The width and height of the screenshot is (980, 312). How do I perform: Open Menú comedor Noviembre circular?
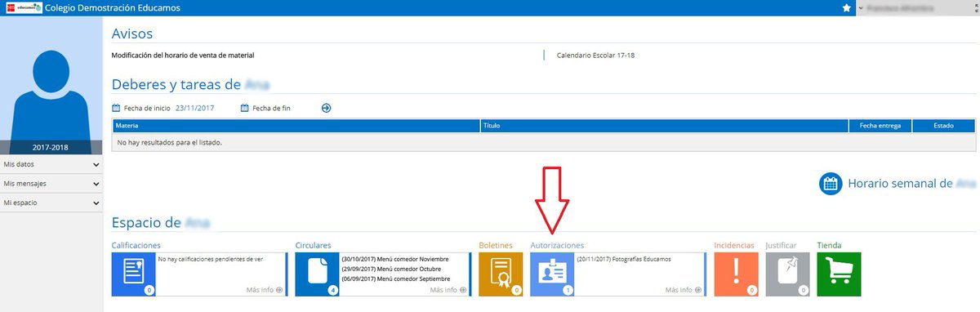pos(395,259)
